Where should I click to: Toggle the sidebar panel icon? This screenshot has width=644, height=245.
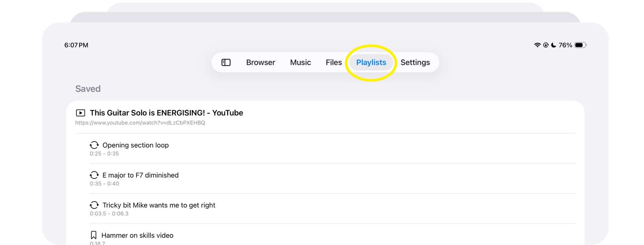226,62
